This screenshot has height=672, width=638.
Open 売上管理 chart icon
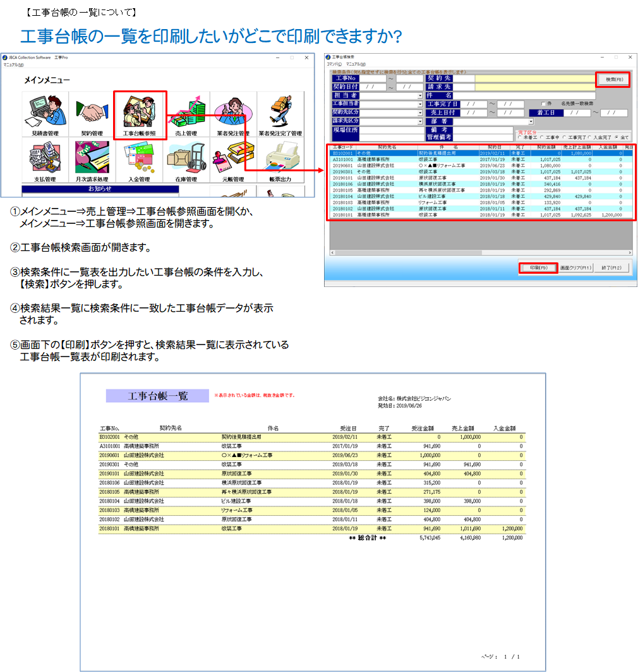coord(186,114)
